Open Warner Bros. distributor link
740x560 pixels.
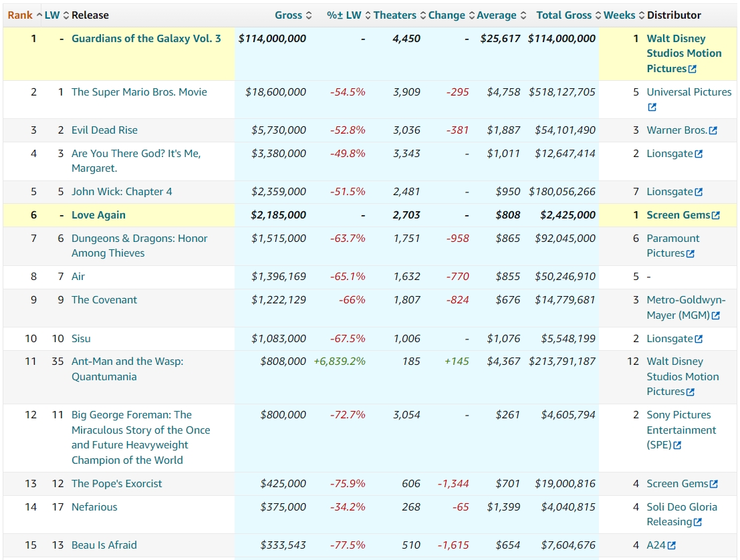point(676,130)
